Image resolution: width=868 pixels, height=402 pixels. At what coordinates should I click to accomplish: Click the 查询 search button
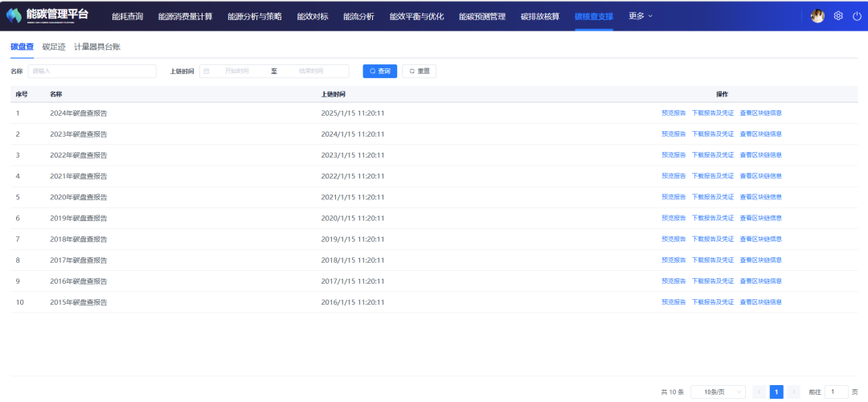[379, 72]
